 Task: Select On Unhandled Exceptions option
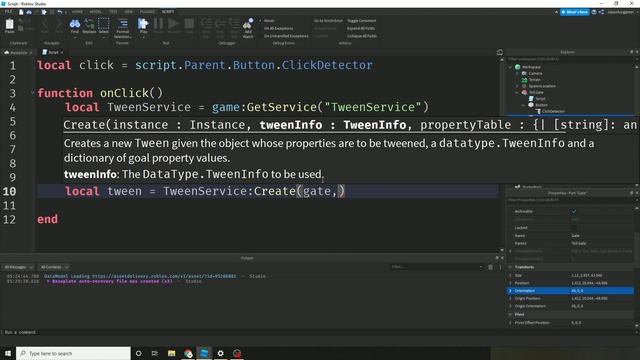[286, 36]
